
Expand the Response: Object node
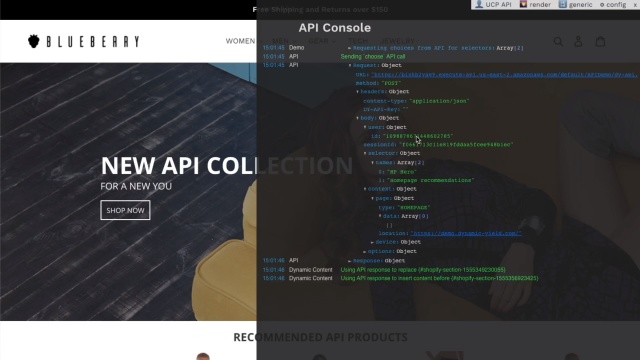pos(350,261)
